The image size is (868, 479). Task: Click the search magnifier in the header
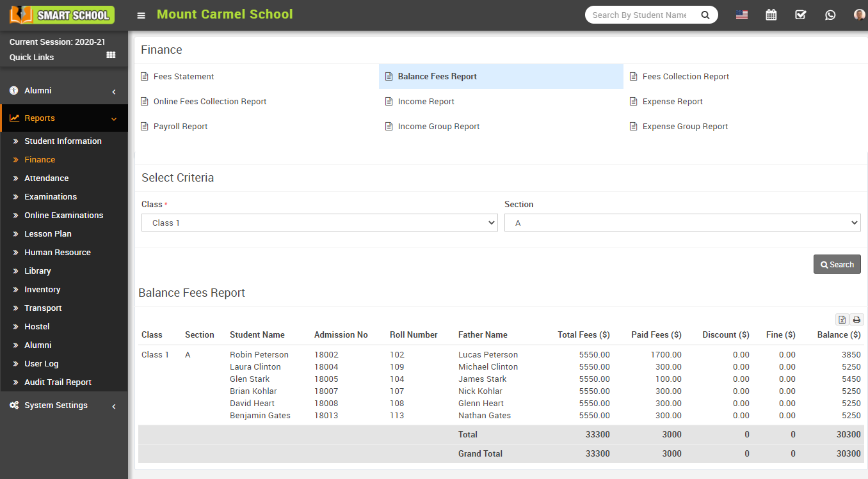point(705,14)
